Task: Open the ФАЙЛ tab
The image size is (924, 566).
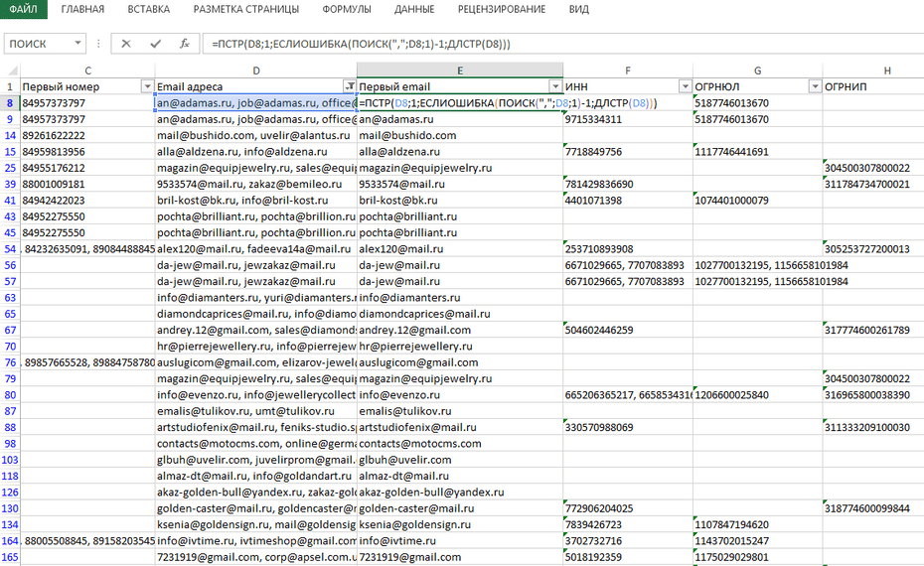Action: [24, 9]
